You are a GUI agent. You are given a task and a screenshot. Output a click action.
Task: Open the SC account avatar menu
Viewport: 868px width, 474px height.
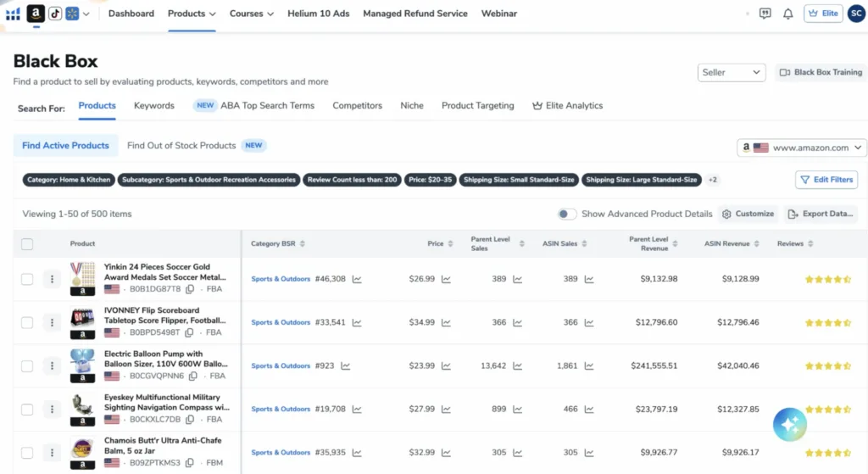[856, 14]
